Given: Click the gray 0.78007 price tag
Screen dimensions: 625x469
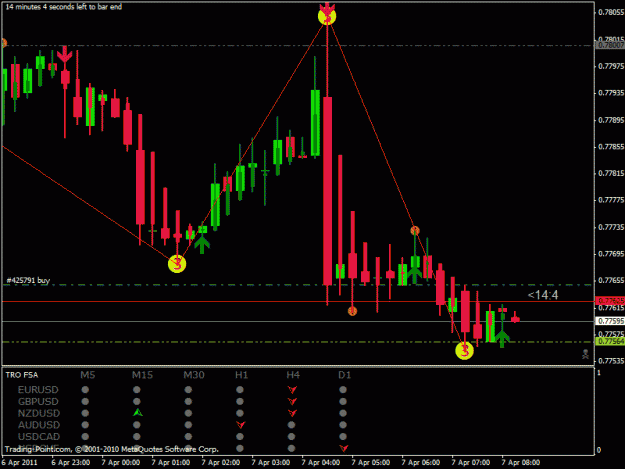Looking at the screenshot, I should [x=610, y=45].
